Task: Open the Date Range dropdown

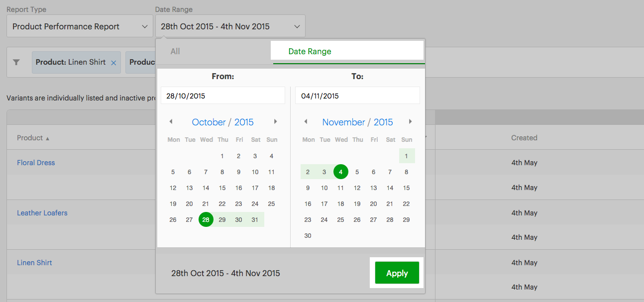Action: [230, 26]
